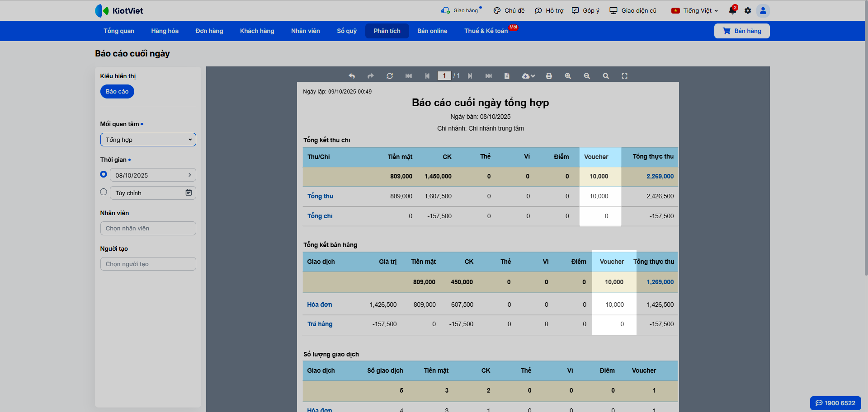Open the Phân tích menu

(387, 31)
